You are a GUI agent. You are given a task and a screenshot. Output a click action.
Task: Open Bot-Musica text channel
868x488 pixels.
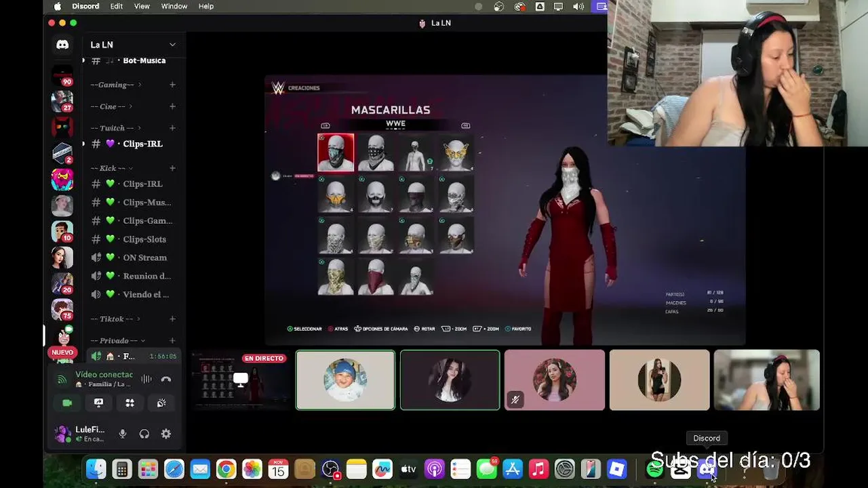pos(133,60)
